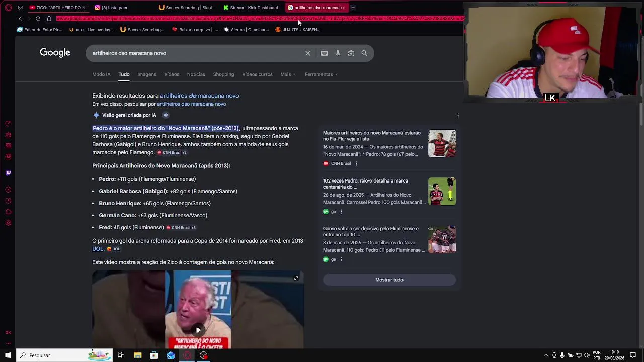Open history clock icon in sidebar
Image resolution: width=644 pixels, height=362 pixels.
tap(8, 201)
